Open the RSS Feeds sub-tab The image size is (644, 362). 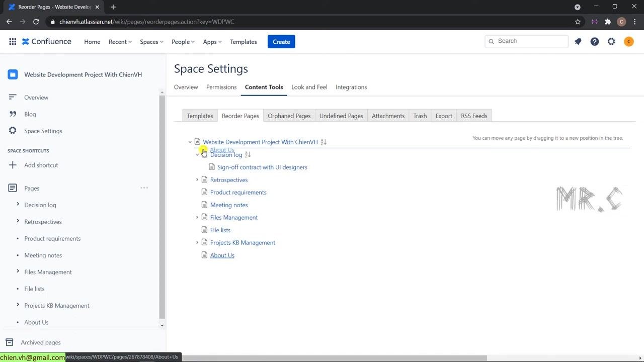click(x=474, y=116)
